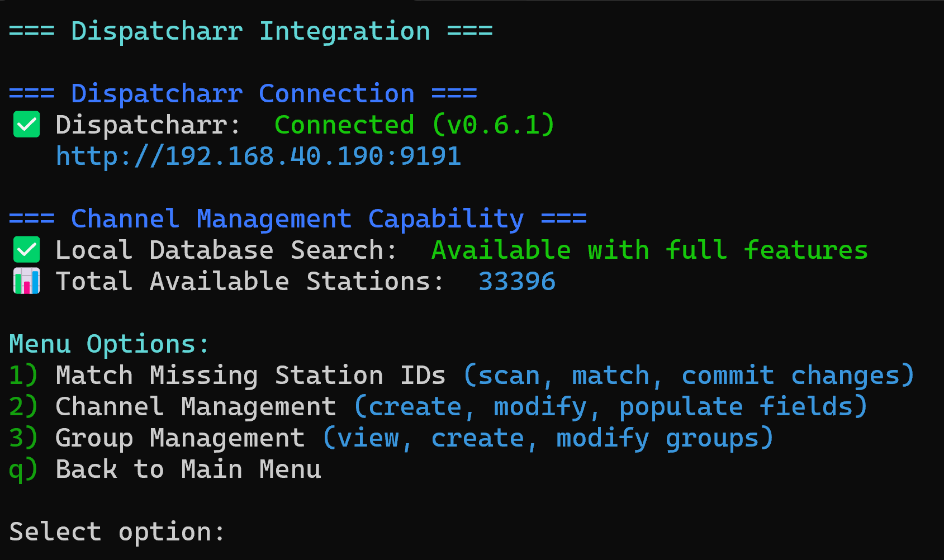Viewport: 944px width, 560px height.
Task: Click the Available with full features text
Action: (x=649, y=250)
